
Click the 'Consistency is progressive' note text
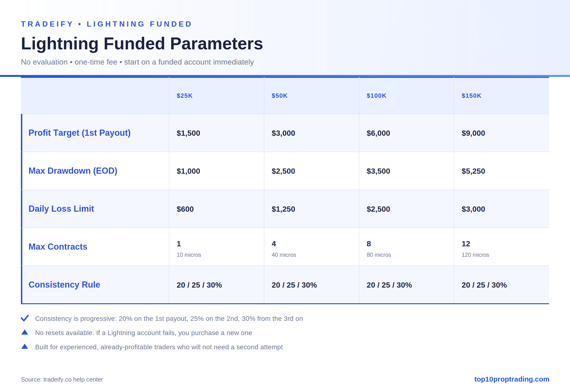pos(169,319)
